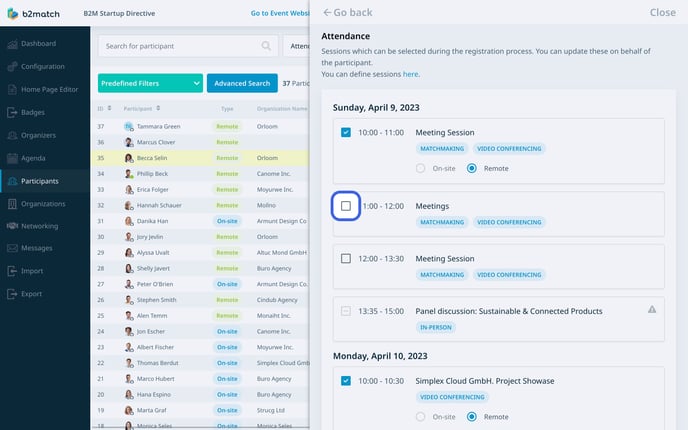Click Erica Folger's avatar
The width and height of the screenshot is (688, 430).
(x=129, y=190)
